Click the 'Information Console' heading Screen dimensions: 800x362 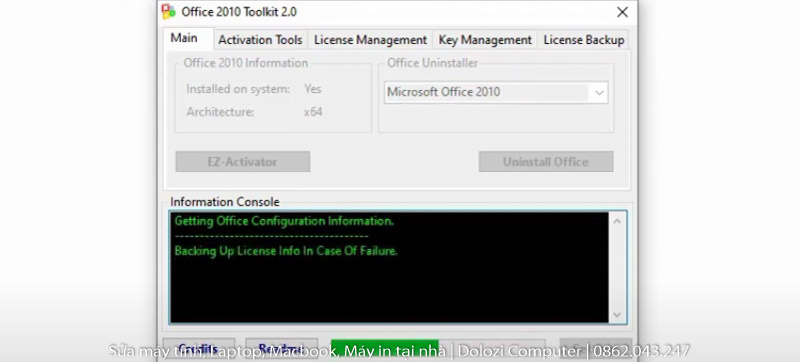coord(224,202)
